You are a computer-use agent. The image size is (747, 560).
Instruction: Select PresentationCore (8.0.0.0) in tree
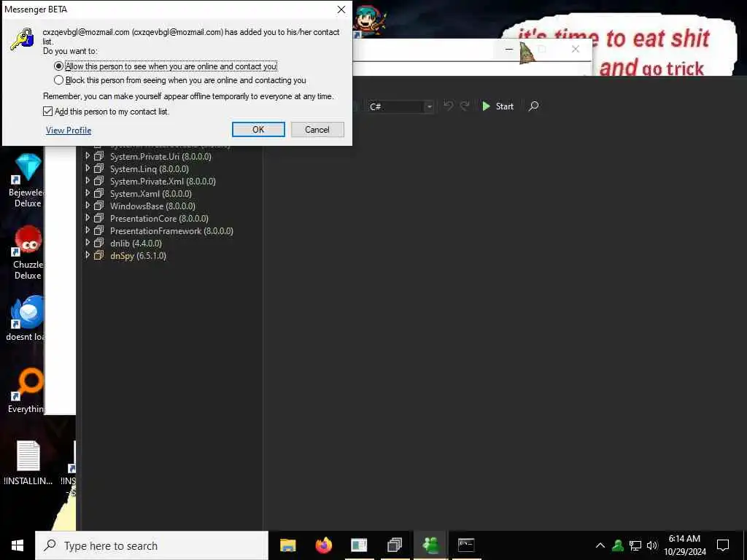(x=159, y=219)
